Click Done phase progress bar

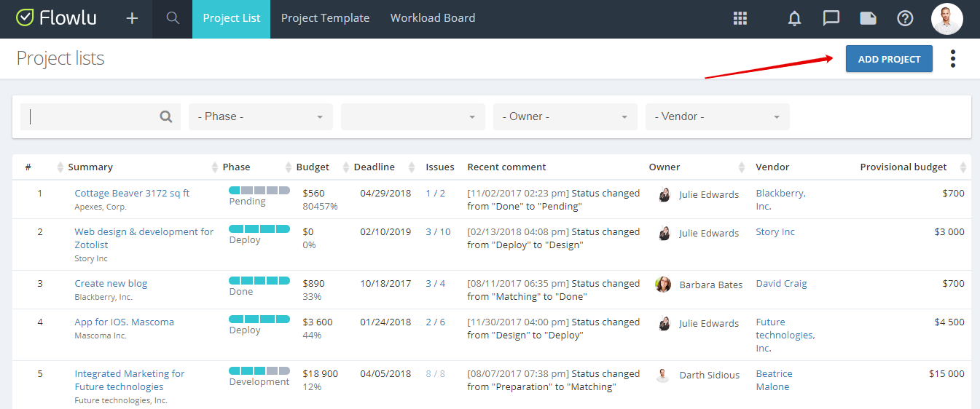click(259, 281)
